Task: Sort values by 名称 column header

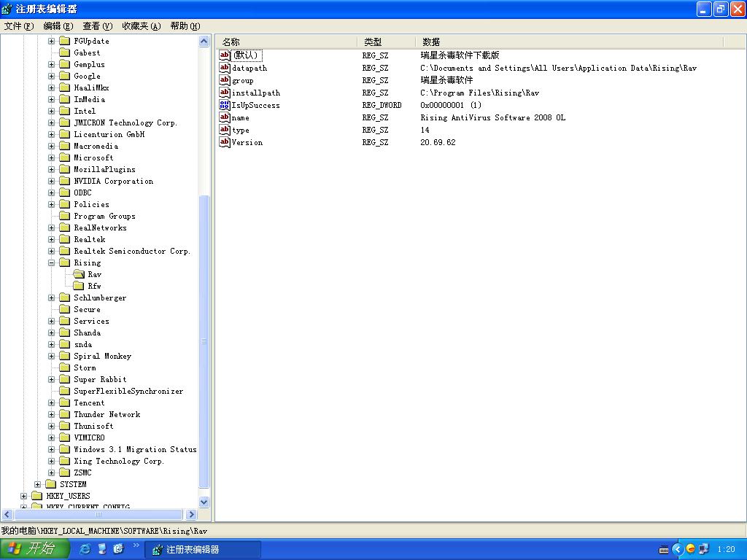Action: [287, 42]
